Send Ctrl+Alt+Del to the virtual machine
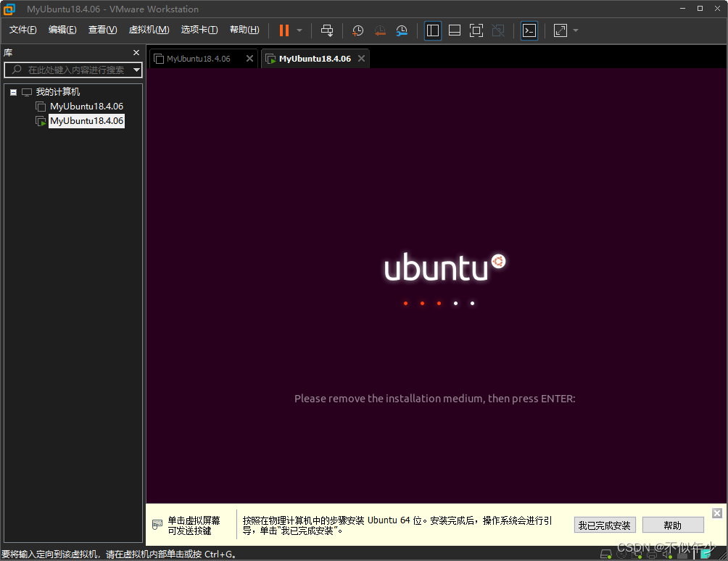 [x=327, y=30]
